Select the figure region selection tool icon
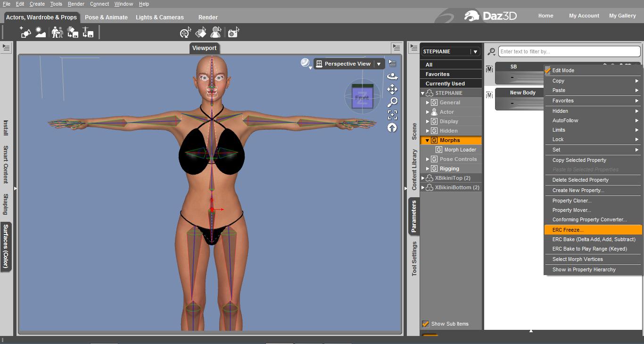The image size is (644, 344). 216,32
